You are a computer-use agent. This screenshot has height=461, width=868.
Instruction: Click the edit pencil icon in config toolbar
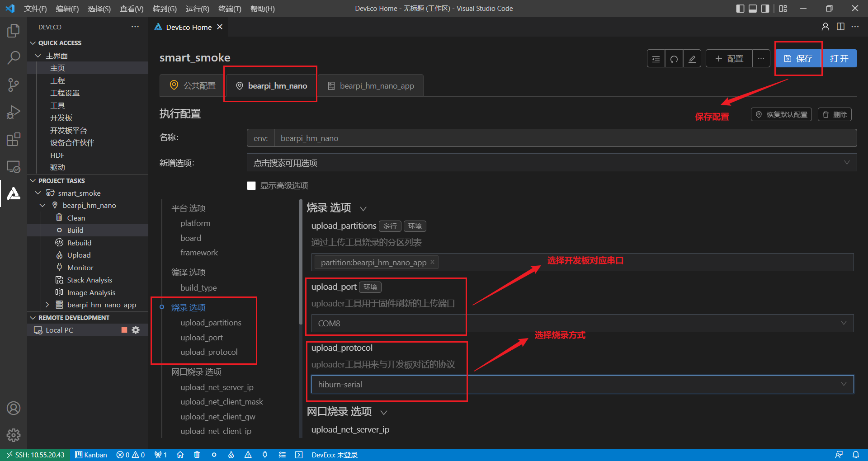(x=692, y=59)
